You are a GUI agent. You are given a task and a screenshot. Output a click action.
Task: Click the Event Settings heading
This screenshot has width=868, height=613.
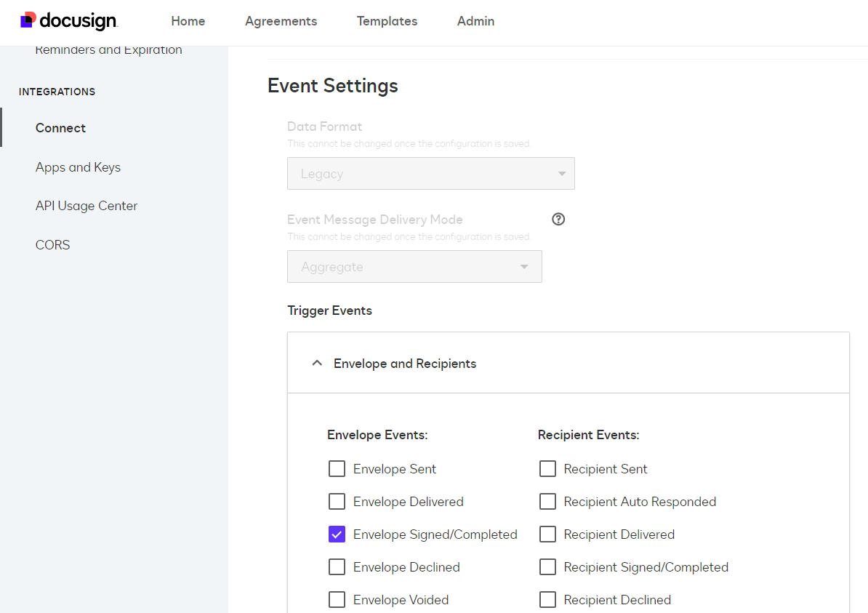(x=333, y=86)
